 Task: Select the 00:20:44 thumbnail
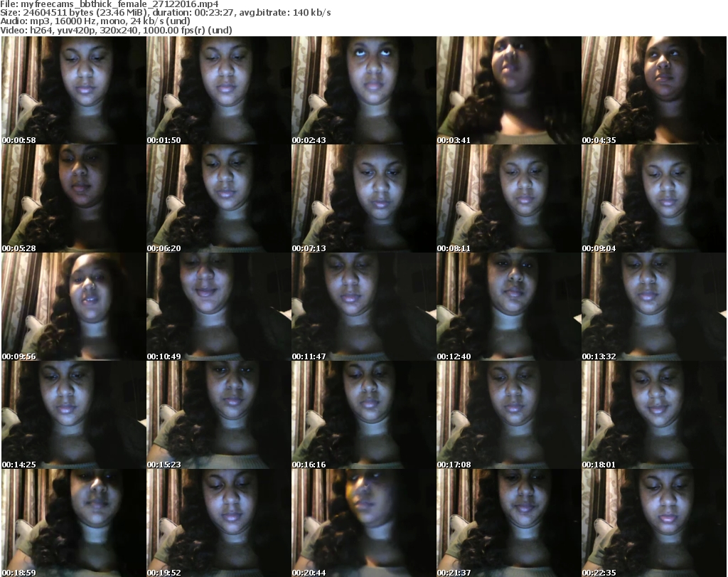click(x=363, y=523)
